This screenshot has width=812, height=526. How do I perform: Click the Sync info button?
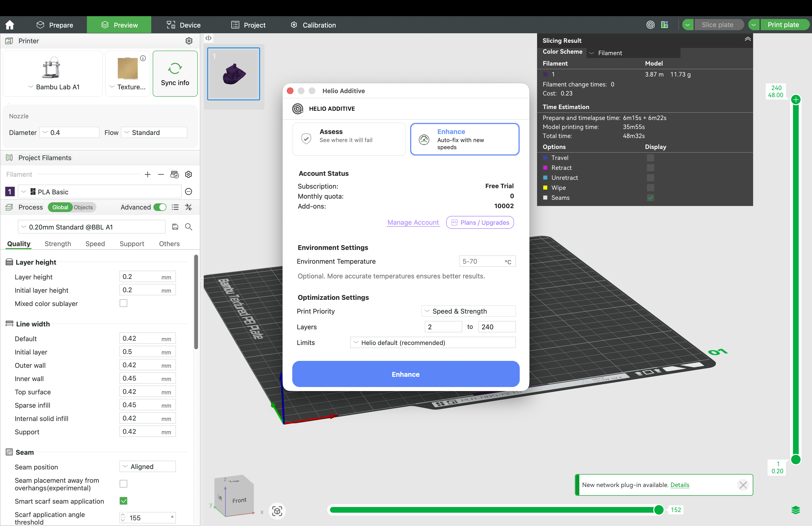coord(175,73)
